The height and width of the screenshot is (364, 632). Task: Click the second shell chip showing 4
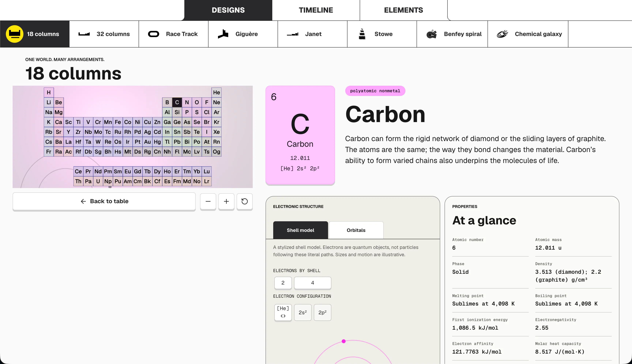tap(313, 283)
